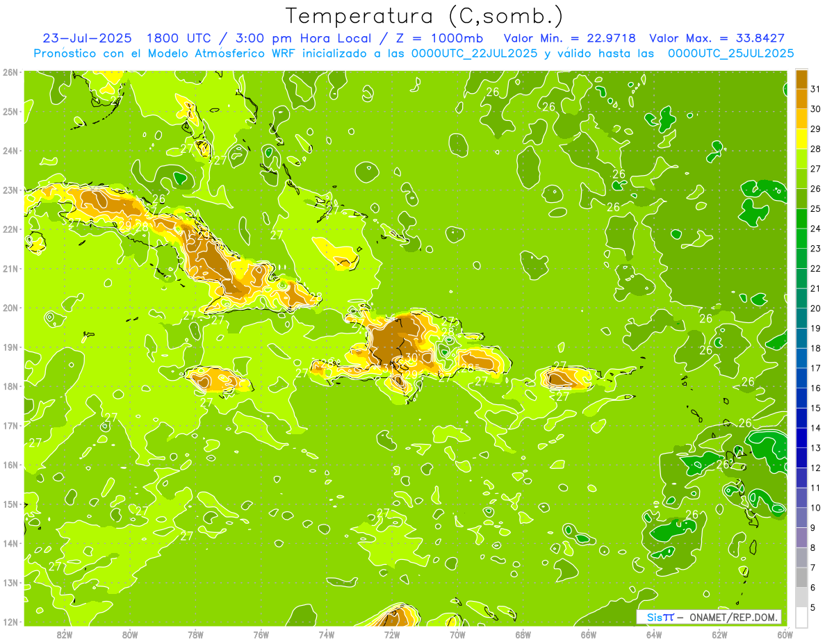Click the "30" contour label over Hispaniola

[x=411, y=357]
